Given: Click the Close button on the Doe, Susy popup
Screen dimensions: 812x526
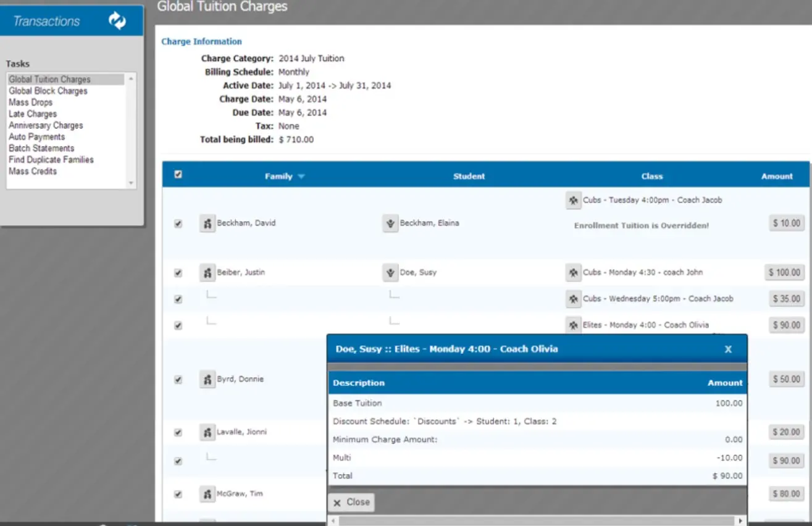Looking at the screenshot, I should pyautogui.click(x=351, y=502).
